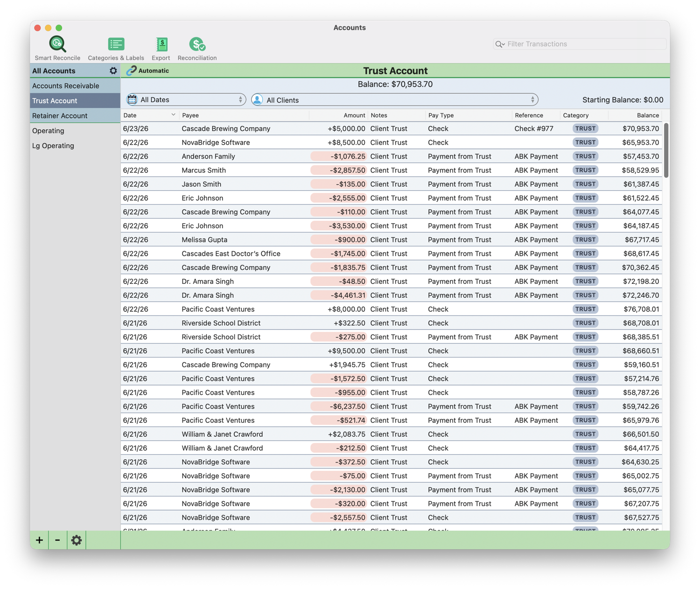Select Anderson Family -$1,076.25 amount
The width and height of the screenshot is (700, 589).
point(339,156)
